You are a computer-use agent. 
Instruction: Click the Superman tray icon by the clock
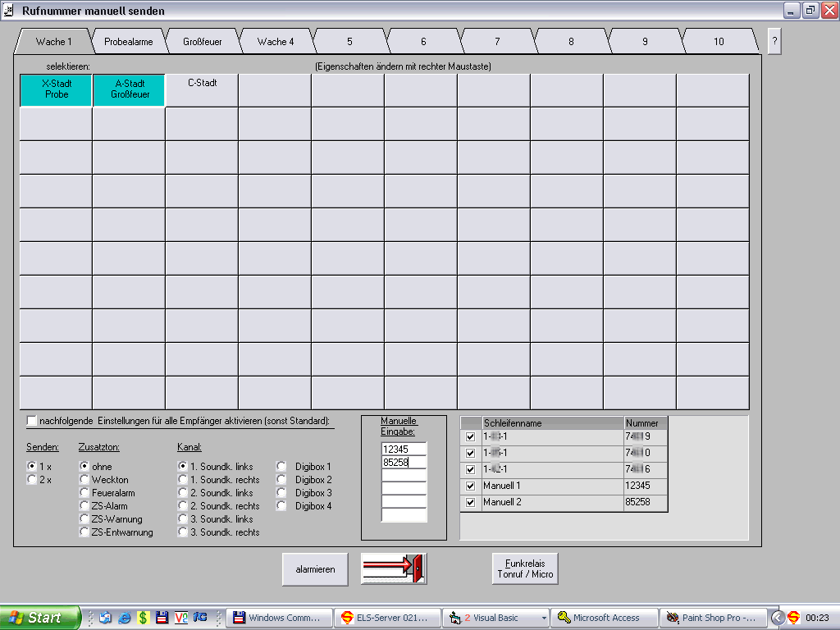tap(793, 618)
